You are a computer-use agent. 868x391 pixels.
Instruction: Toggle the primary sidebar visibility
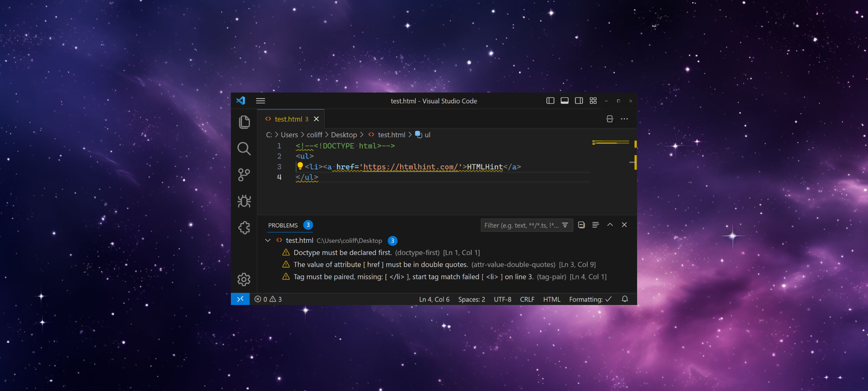coord(550,100)
